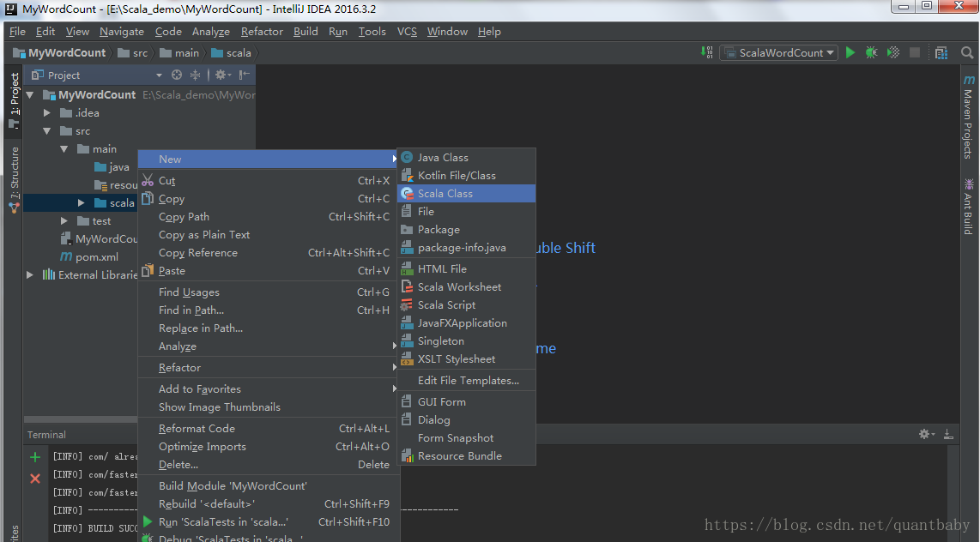Viewport: 980px width, 542px height.
Task: Select Singleton in New submenu
Action: [x=466, y=341]
